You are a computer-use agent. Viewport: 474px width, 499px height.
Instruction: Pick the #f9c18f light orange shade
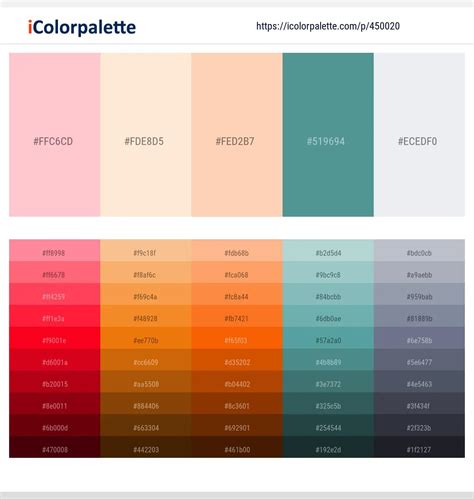click(146, 250)
